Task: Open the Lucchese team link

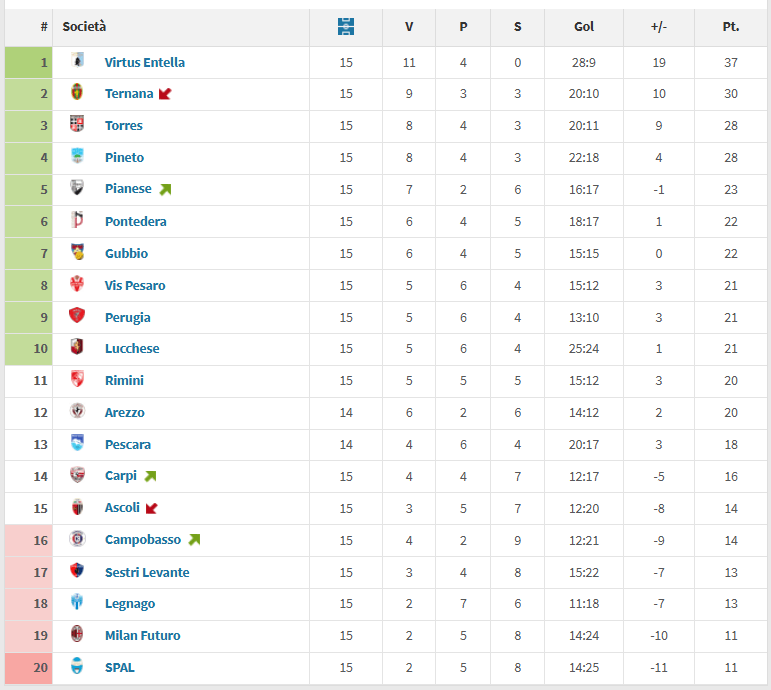Action: [132, 348]
